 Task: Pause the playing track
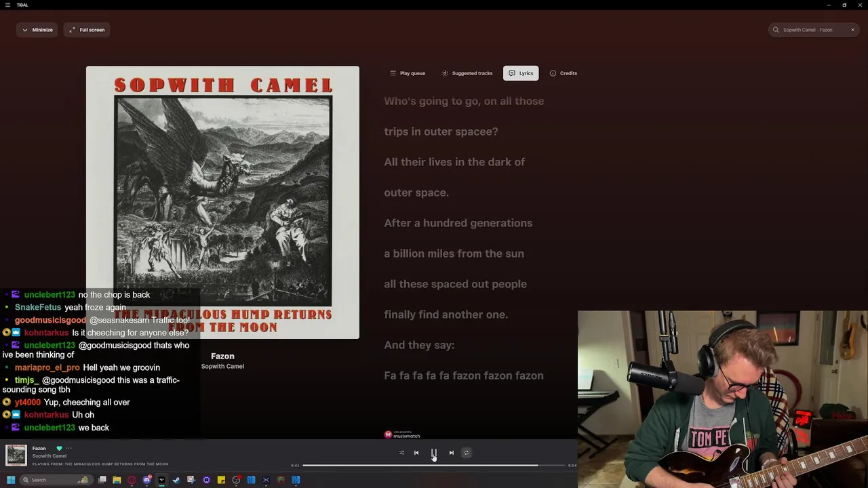pos(433,453)
